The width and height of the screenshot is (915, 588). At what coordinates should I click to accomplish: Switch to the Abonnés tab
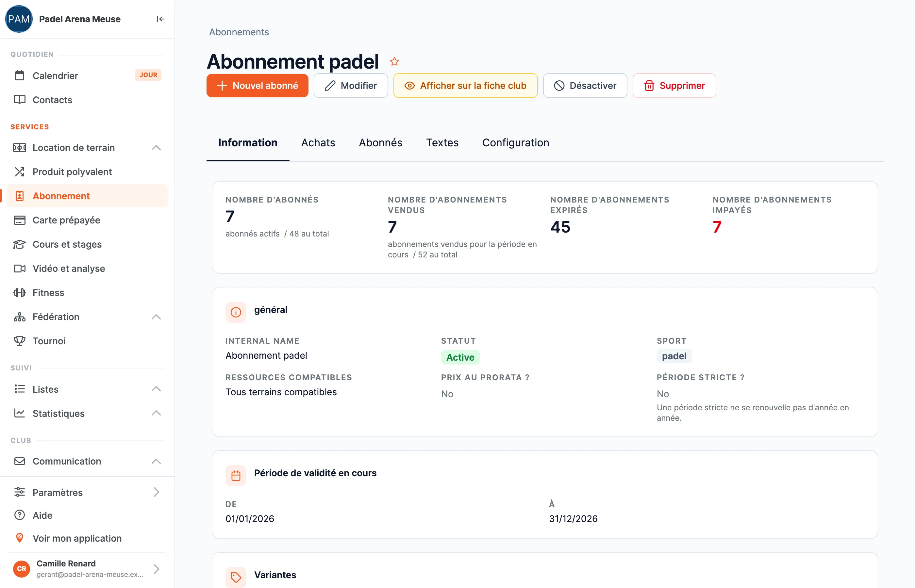tap(380, 143)
